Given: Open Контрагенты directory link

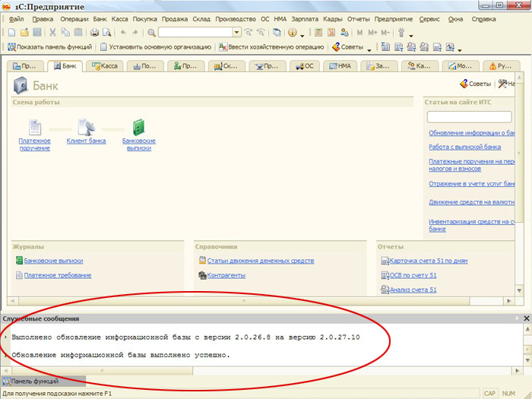Looking at the screenshot, I should click(x=226, y=275).
